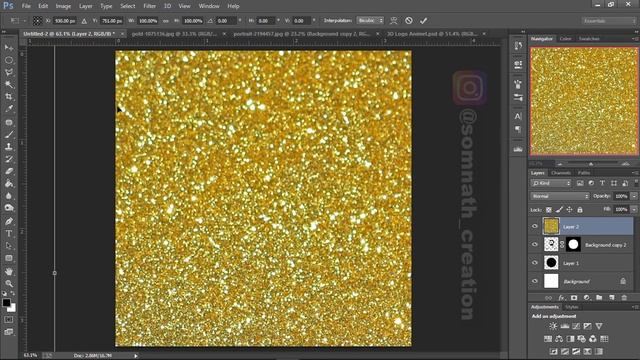Select the Eyedropper tool
This screenshot has height=360, width=640.
(9, 109)
